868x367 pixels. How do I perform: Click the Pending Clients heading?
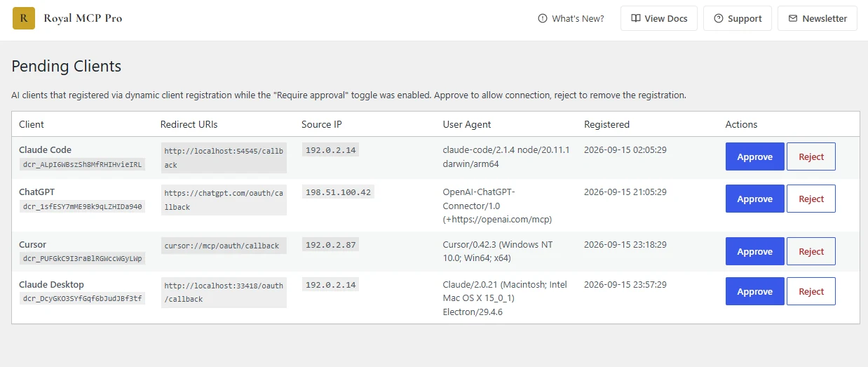67,66
